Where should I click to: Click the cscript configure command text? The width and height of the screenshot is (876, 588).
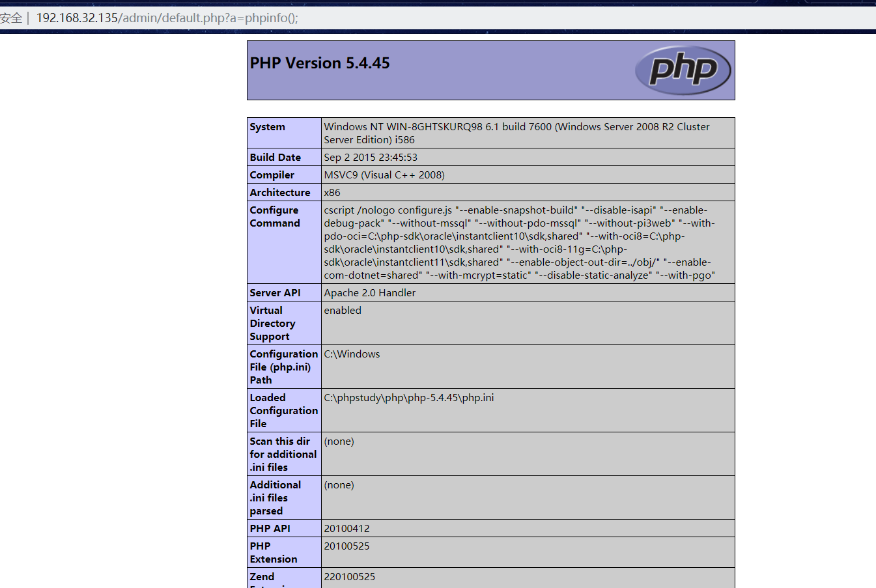coord(519,242)
